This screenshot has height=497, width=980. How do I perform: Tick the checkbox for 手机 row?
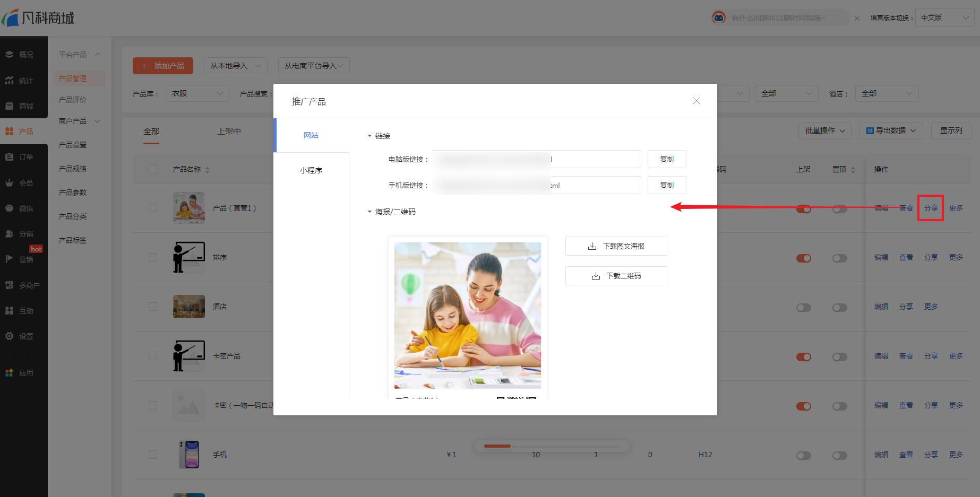tap(153, 455)
